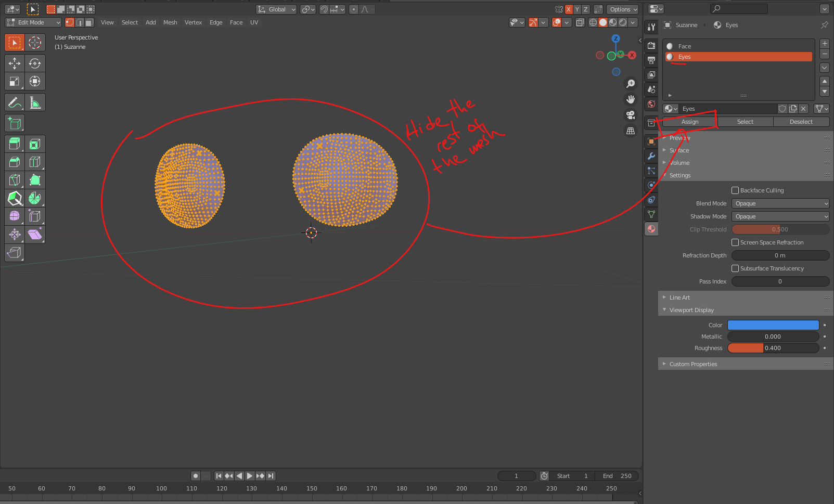Select the Edge Slide tool
Screen dimensions: 834x504
[35, 216]
